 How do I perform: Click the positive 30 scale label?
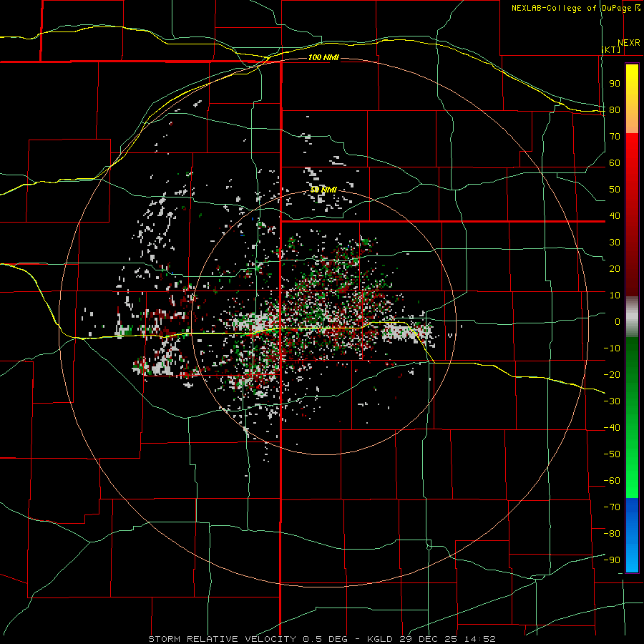615,243
